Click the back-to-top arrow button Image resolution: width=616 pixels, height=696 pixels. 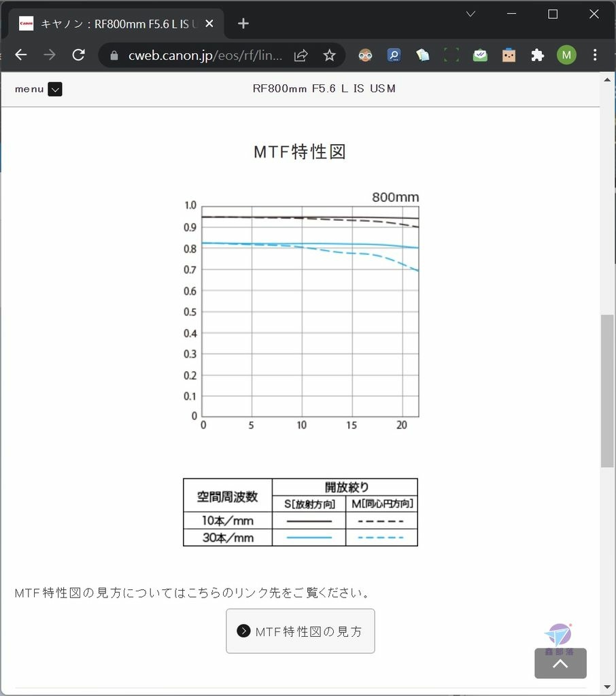(560, 663)
